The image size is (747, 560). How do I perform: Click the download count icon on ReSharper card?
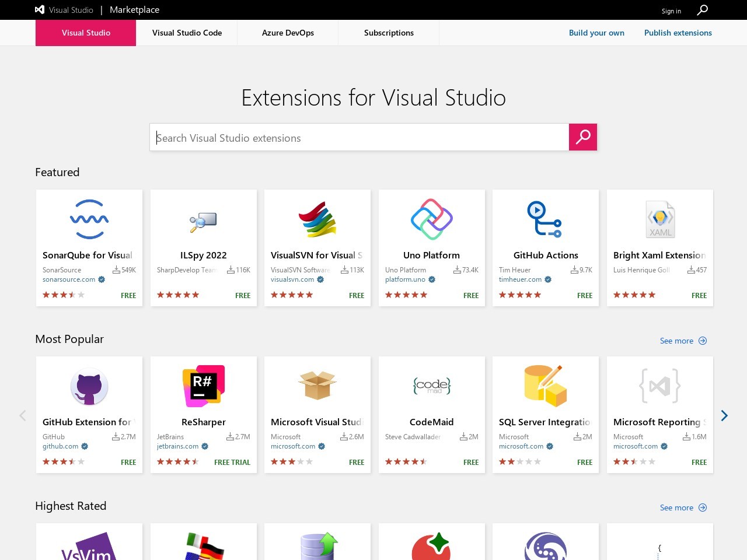230,436
